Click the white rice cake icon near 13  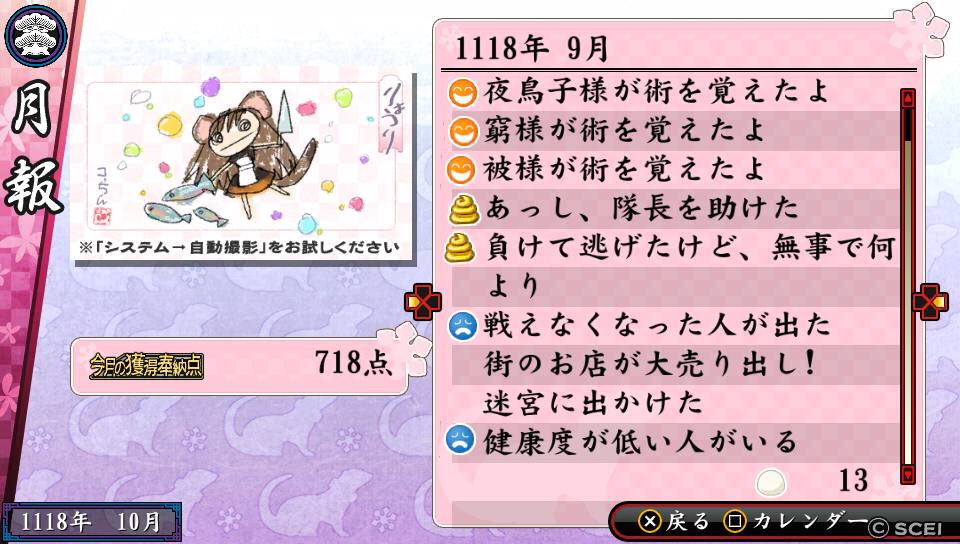(x=771, y=482)
